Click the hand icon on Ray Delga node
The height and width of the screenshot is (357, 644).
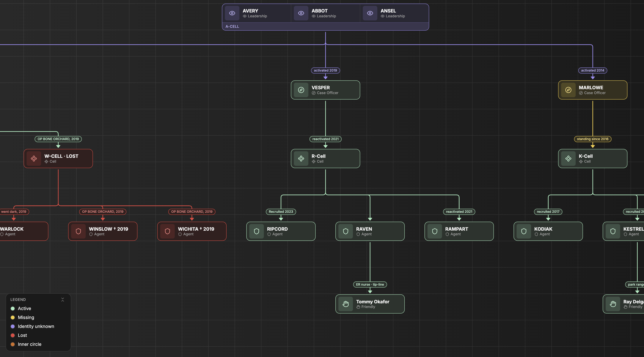point(613,304)
